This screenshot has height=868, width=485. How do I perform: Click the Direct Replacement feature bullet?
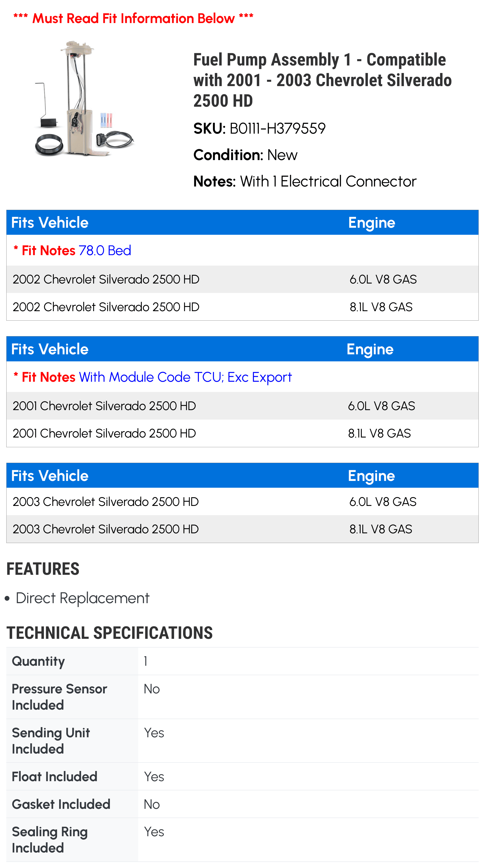[x=82, y=598]
